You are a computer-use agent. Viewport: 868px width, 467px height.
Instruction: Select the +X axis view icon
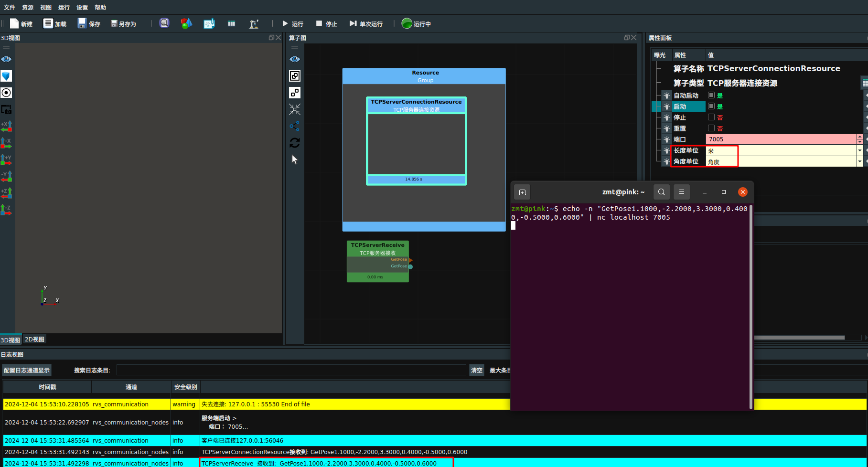(6, 126)
